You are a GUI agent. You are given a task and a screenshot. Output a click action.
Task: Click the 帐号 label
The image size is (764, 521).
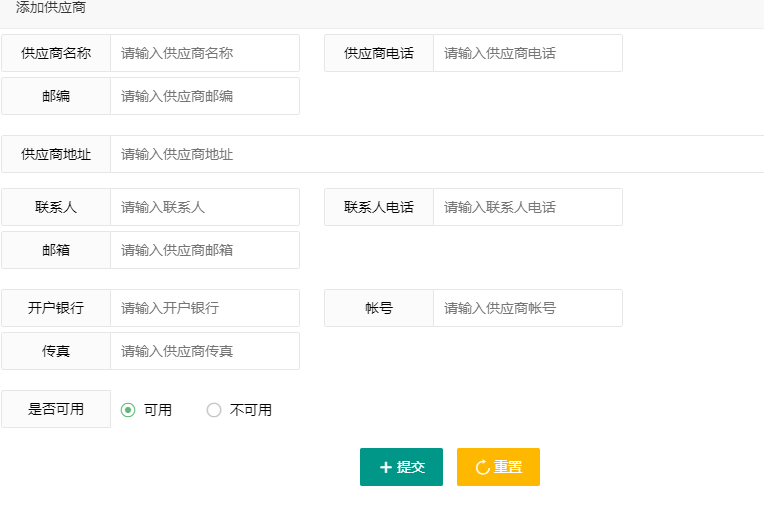click(379, 308)
